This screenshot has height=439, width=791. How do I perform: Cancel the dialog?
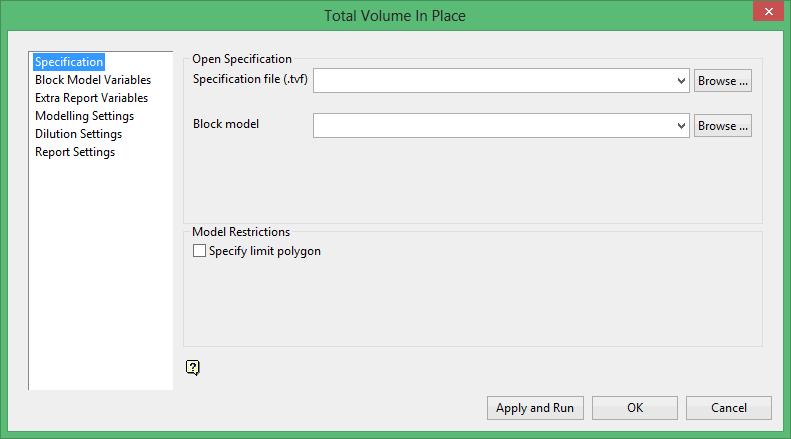(728, 408)
